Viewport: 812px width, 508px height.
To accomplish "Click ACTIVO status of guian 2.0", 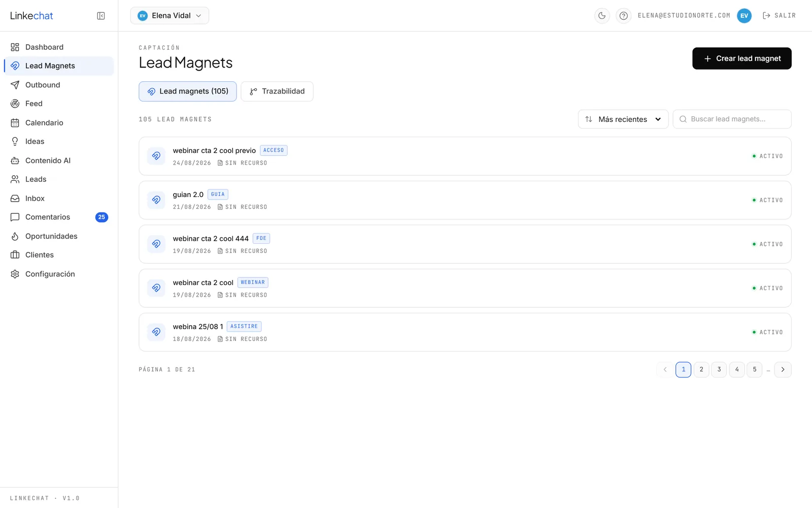I will click(767, 200).
